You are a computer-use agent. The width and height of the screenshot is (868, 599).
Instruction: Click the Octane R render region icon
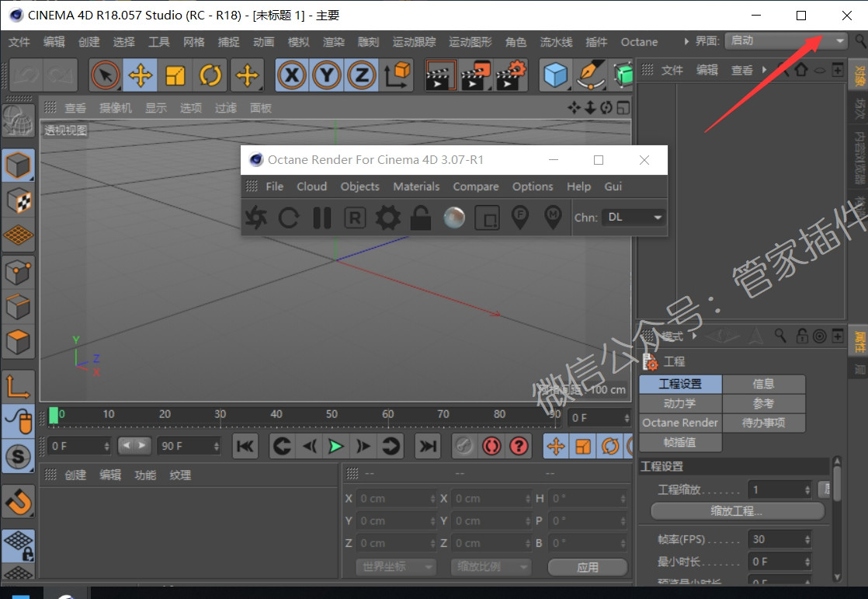pos(355,218)
